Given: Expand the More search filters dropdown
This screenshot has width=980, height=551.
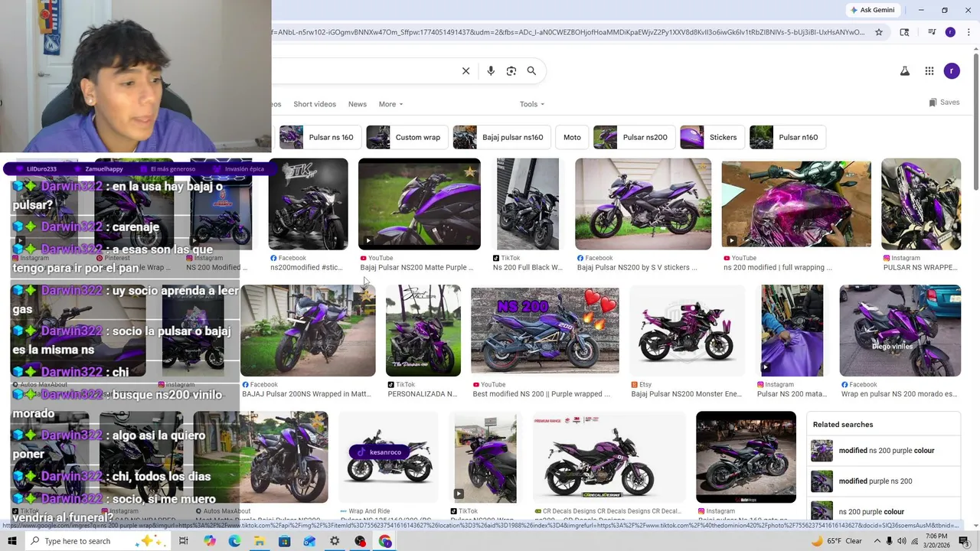Looking at the screenshot, I should [x=390, y=104].
